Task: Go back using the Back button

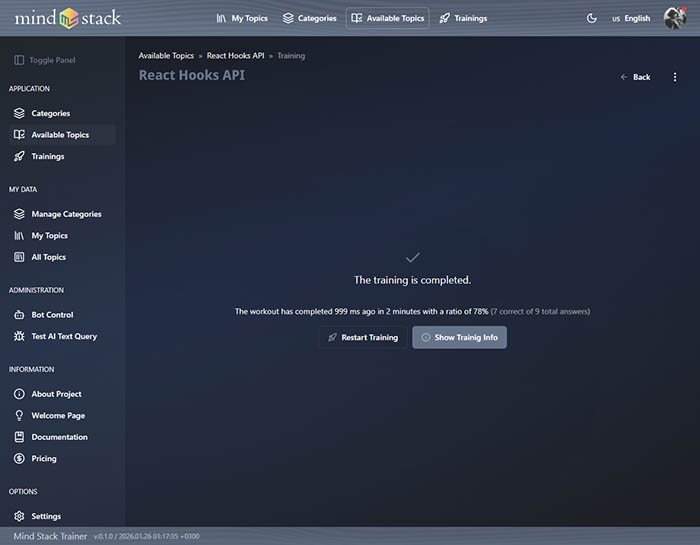Action: [x=635, y=77]
